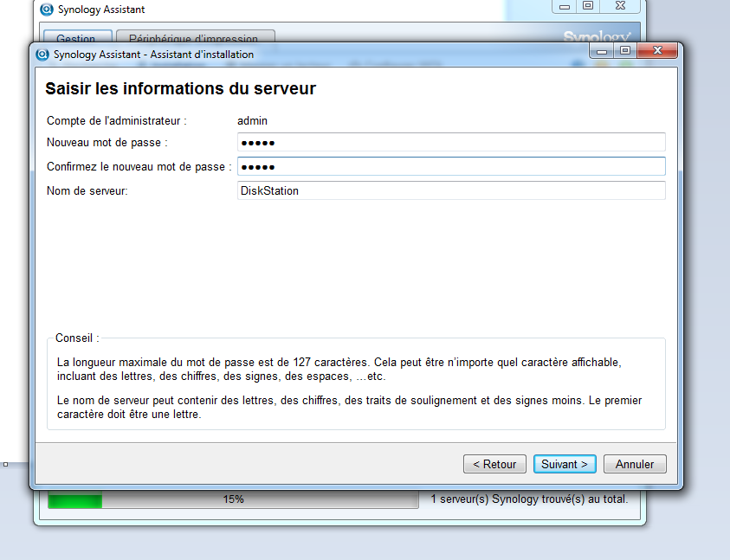Click the 15% installation progress bar
730x560 pixels.
point(233,499)
